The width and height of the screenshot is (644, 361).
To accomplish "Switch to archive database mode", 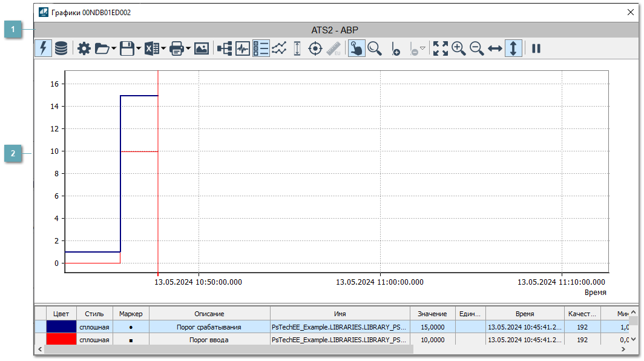I will (x=61, y=48).
